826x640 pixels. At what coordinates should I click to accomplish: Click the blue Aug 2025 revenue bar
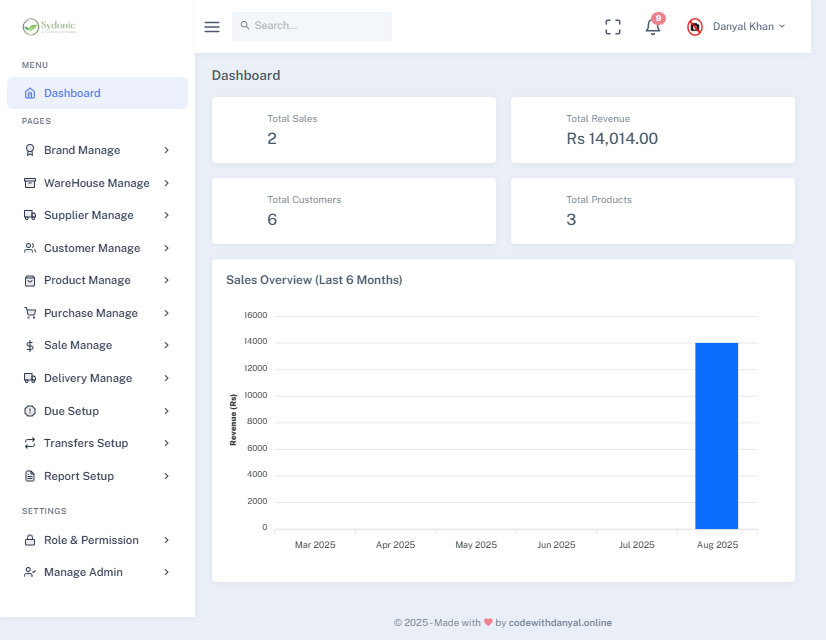click(x=716, y=435)
